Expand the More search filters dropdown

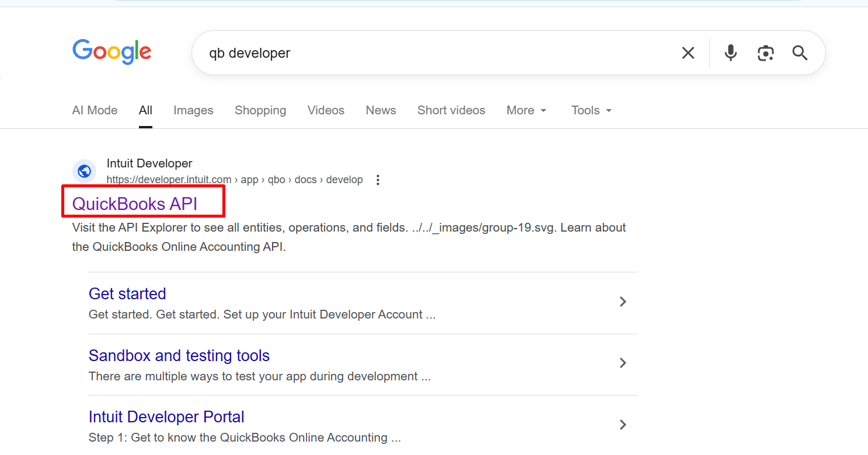527,110
